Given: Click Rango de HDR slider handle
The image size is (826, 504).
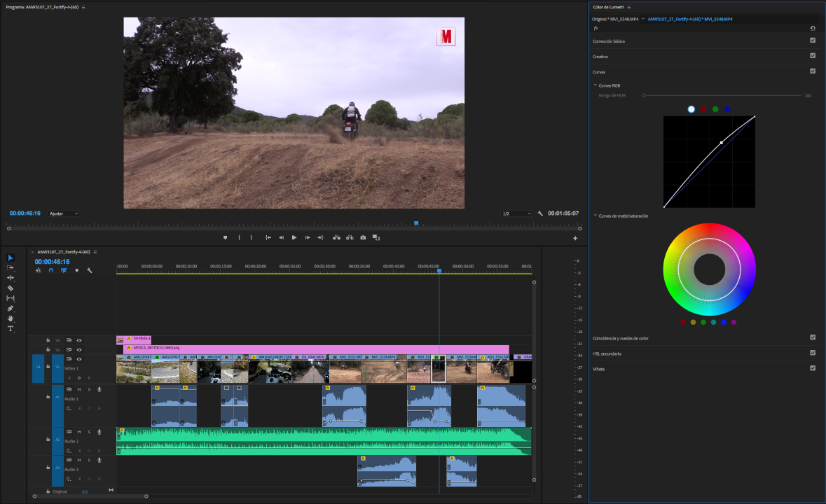Looking at the screenshot, I should coord(644,96).
